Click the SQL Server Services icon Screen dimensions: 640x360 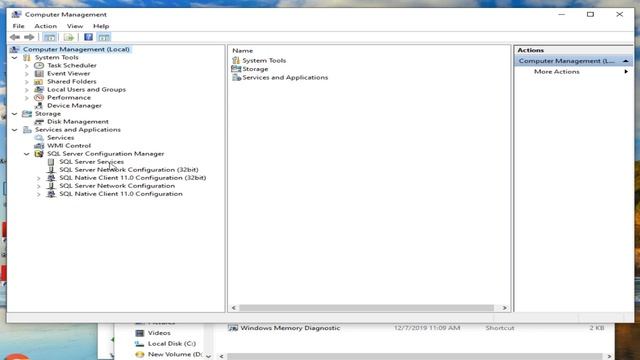[51, 162]
